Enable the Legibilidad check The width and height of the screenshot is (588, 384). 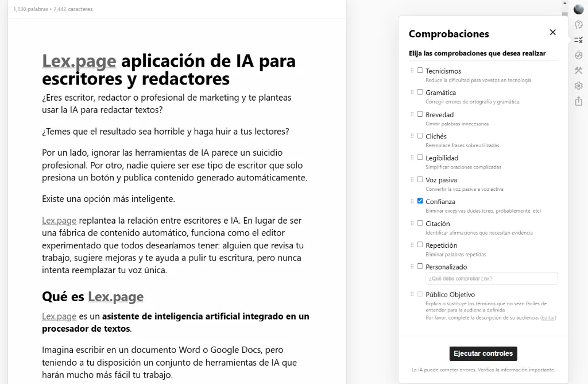point(420,158)
